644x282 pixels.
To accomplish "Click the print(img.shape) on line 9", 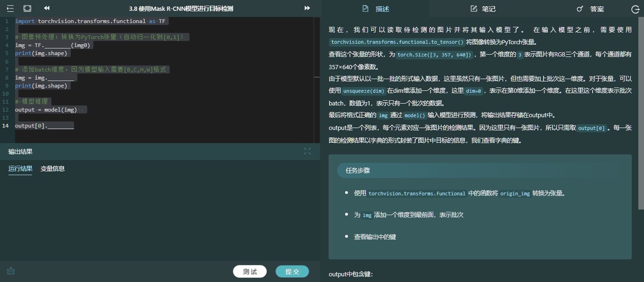I will point(41,86).
